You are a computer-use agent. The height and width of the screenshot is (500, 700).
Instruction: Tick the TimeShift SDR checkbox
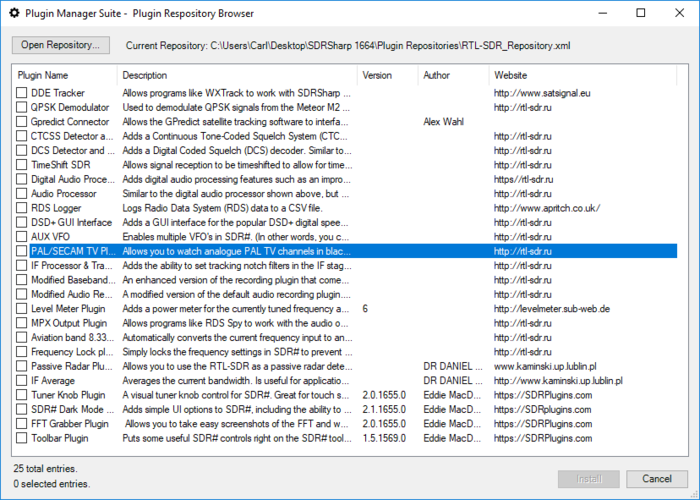pyautogui.click(x=21, y=165)
